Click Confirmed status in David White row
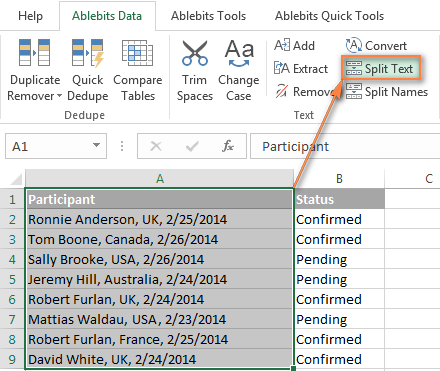Screen dimensions: 440x371 (x=339, y=359)
